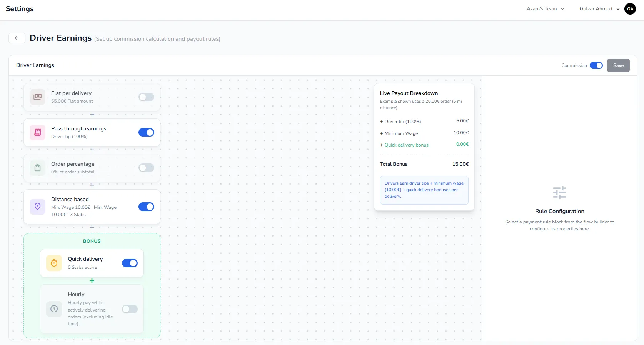Click the Pass through earnings receipt icon

pyautogui.click(x=37, y=132)
